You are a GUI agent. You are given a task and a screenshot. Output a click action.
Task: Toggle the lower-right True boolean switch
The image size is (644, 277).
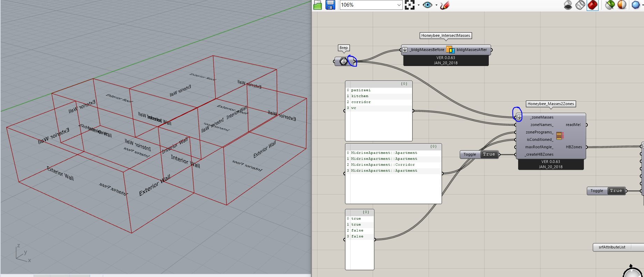[616, 191]
